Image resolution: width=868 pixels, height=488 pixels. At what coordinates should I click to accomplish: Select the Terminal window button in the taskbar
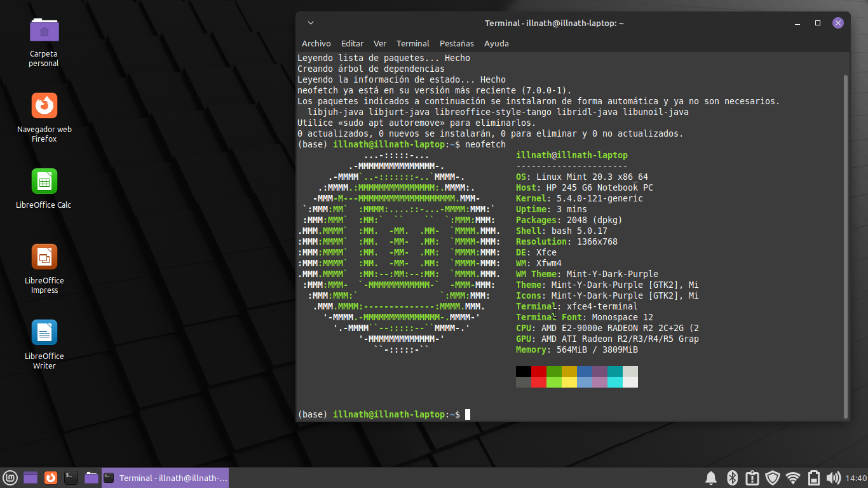point(165,478)
